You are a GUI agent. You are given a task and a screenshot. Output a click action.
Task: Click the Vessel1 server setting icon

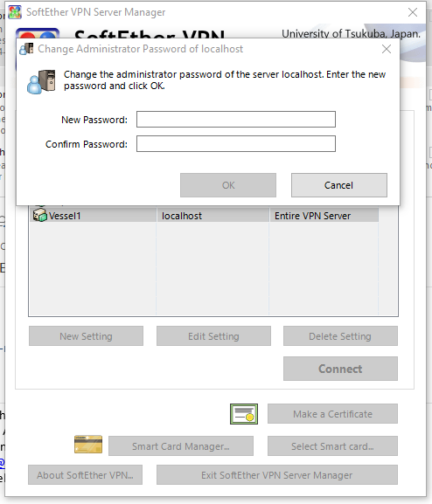40,216
